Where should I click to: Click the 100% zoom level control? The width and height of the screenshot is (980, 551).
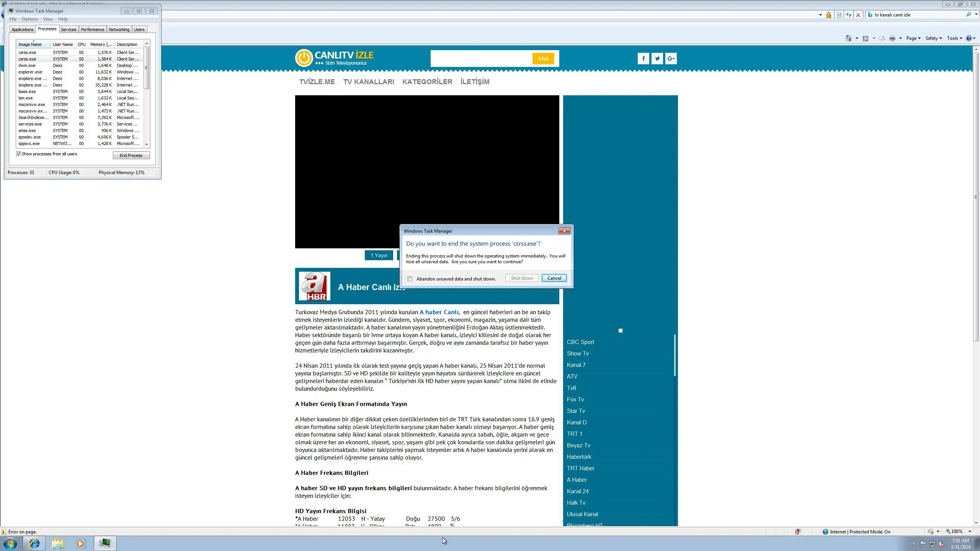coord(956,531)
